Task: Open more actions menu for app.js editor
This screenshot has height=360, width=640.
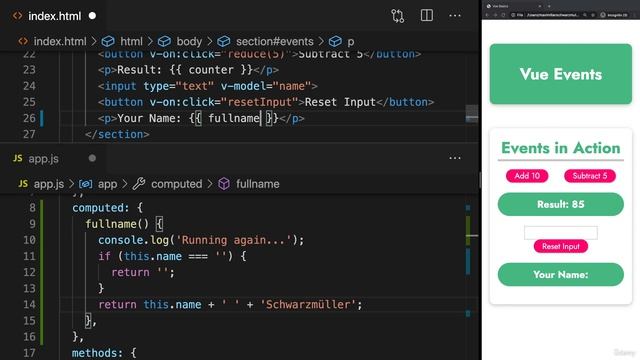Action: [x=455, y=158]
